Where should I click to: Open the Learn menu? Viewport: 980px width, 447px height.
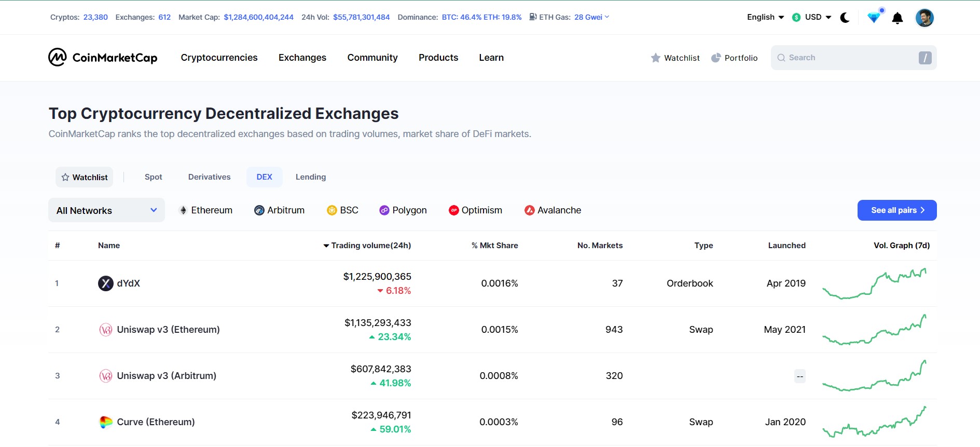491,58
